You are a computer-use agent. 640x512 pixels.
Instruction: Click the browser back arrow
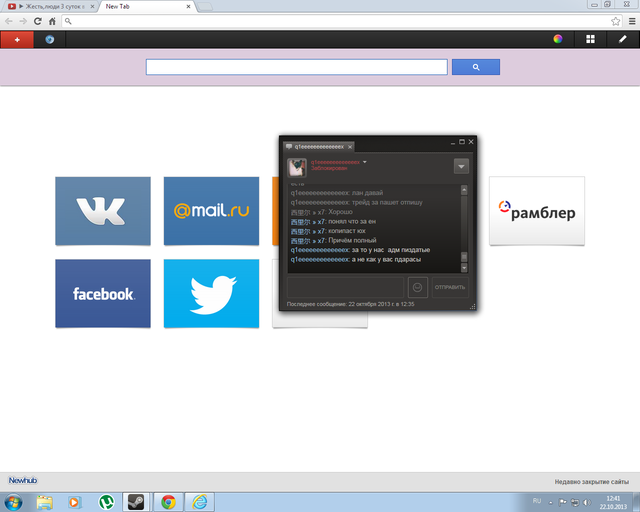point(9,21)
